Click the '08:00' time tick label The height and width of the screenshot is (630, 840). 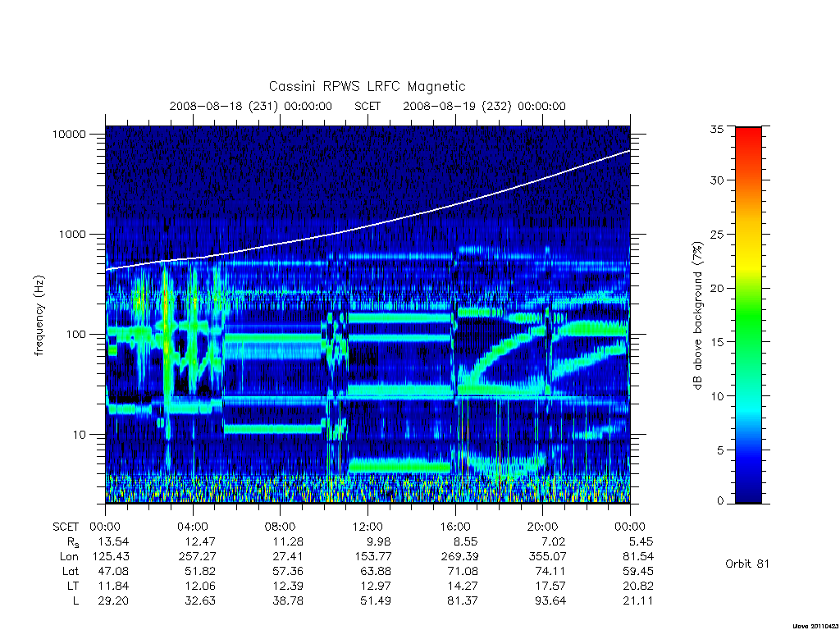[281, 527]
